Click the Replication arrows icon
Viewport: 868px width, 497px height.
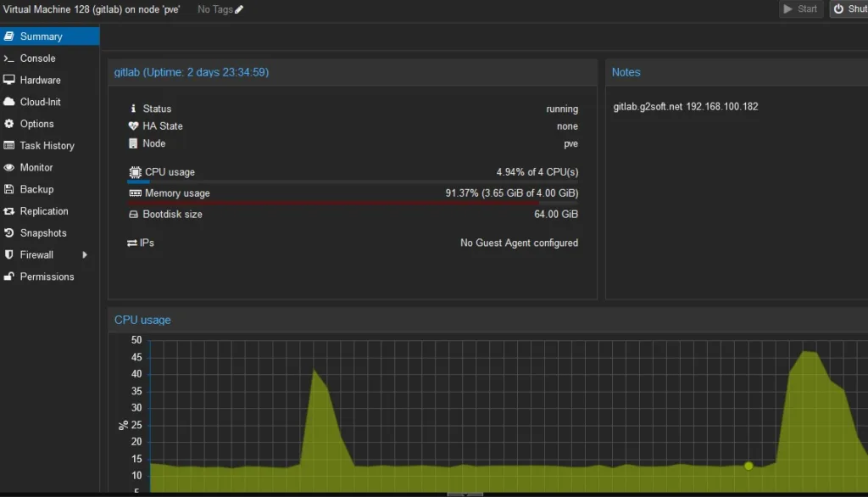pos(8,211)
